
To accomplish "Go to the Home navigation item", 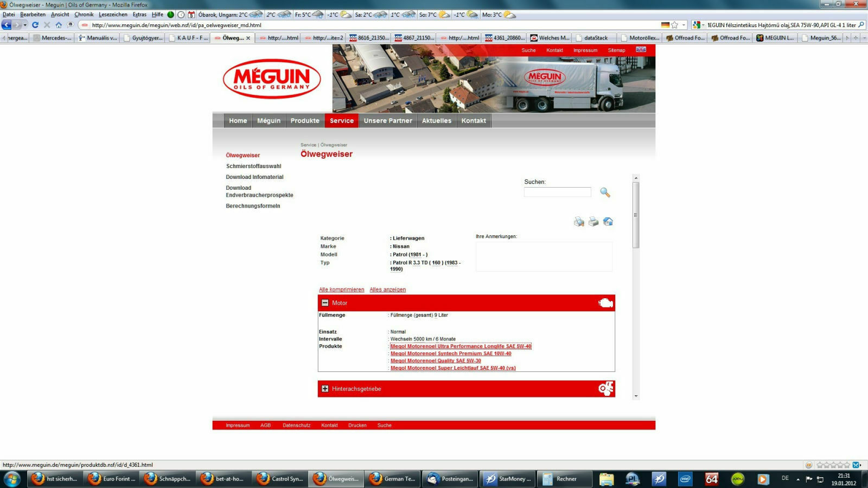I will click(x=238, y=121).
